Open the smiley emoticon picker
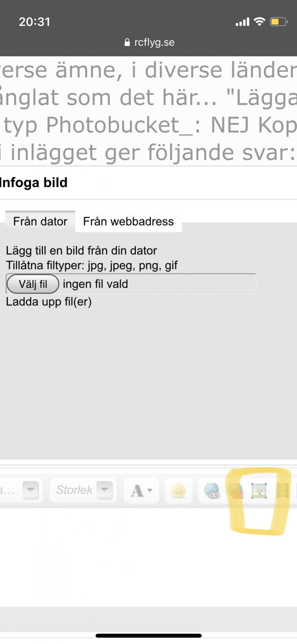Image resolution: width=297 pixels, height=644 pixels. coord(179,491)
